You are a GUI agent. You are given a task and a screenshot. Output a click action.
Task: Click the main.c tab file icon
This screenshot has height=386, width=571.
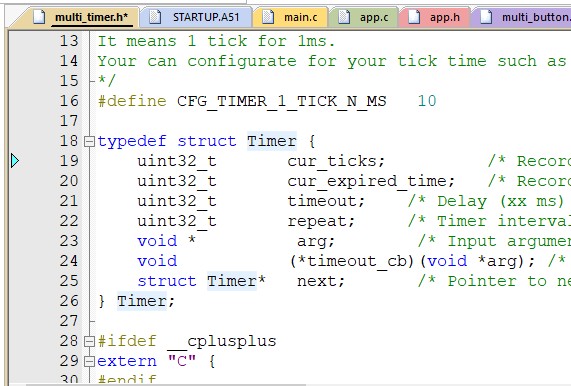pos(268,17)
